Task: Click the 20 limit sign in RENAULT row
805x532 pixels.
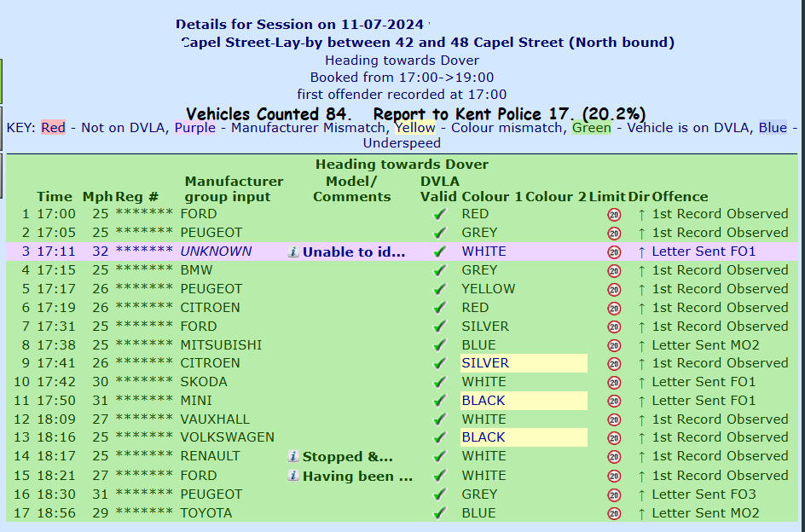Action: (x=614, y=456)
